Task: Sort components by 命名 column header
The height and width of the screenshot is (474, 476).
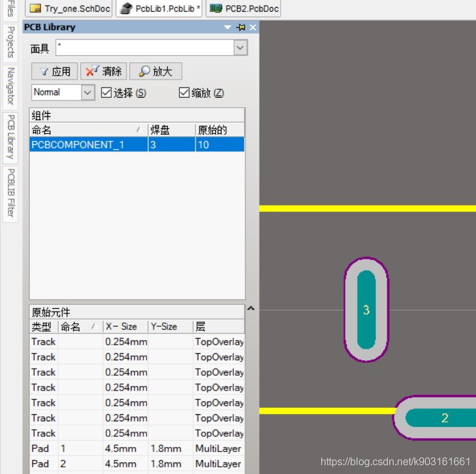Action: click(x=88, y=130)
